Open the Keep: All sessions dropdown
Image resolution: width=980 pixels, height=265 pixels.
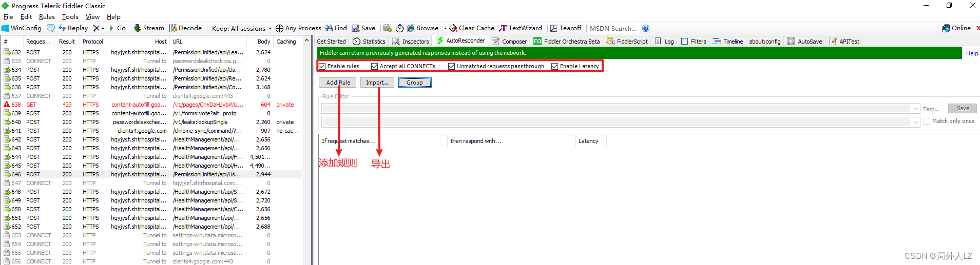(x=242, y=28)
